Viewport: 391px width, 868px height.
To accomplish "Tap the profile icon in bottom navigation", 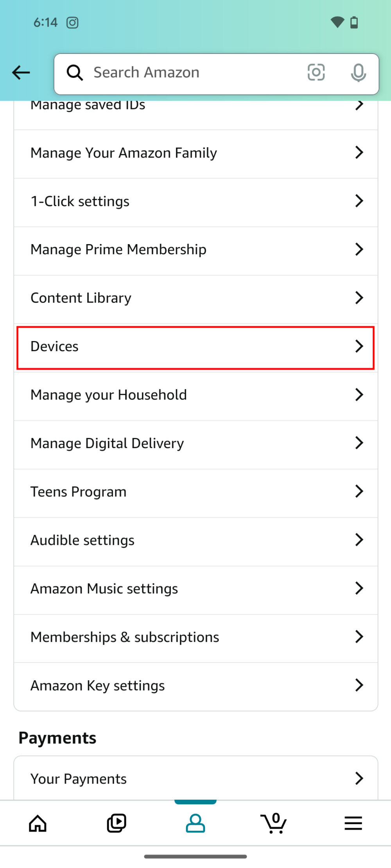I will (x=195, y=823).
